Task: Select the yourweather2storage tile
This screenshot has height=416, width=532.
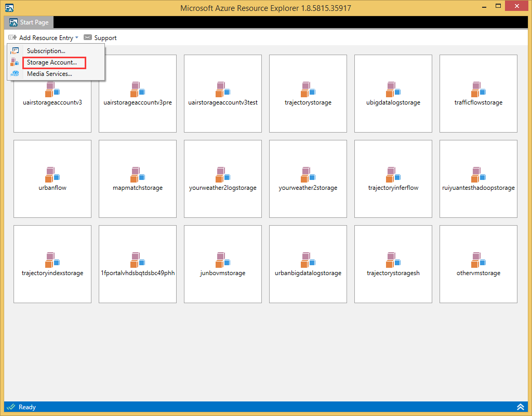Action: [x=308, y=178]
